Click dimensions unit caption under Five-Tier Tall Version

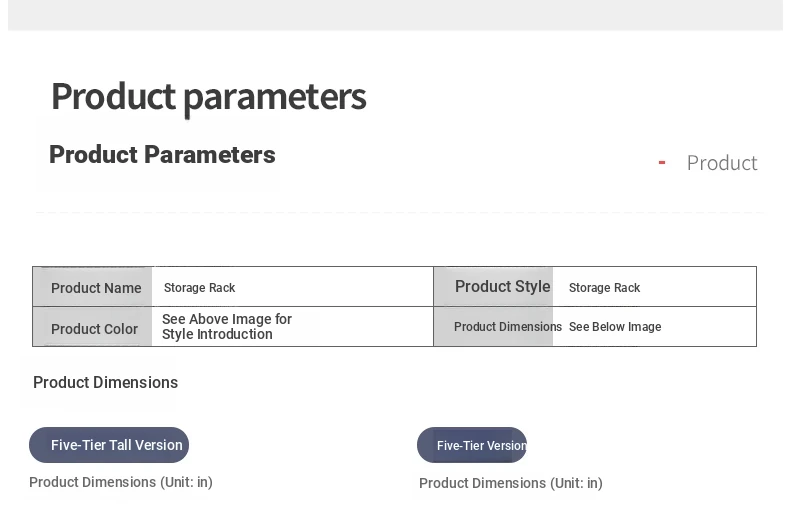click(x=121, y=482)
